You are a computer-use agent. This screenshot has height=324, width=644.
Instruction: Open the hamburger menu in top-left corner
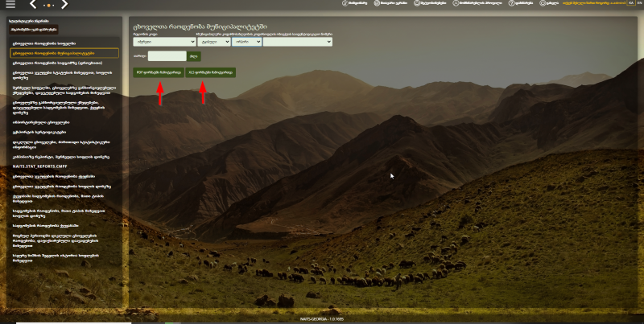(10, 4)
